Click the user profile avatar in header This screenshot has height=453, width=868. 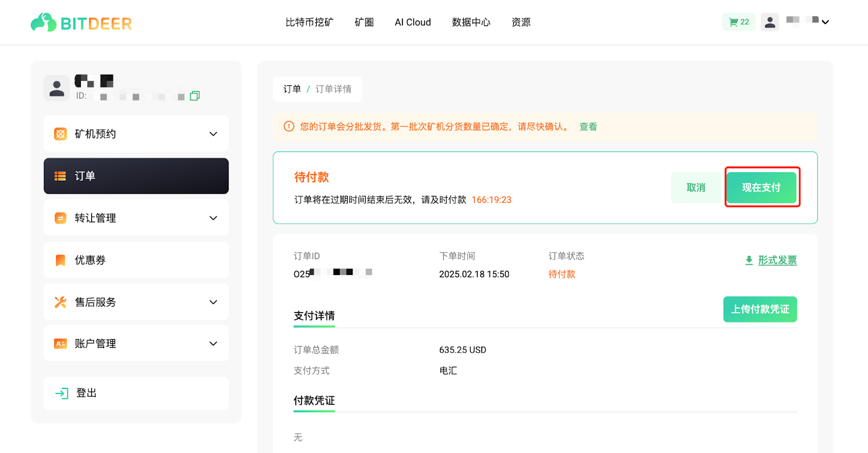pyautogui.click(x=770, y=22)
